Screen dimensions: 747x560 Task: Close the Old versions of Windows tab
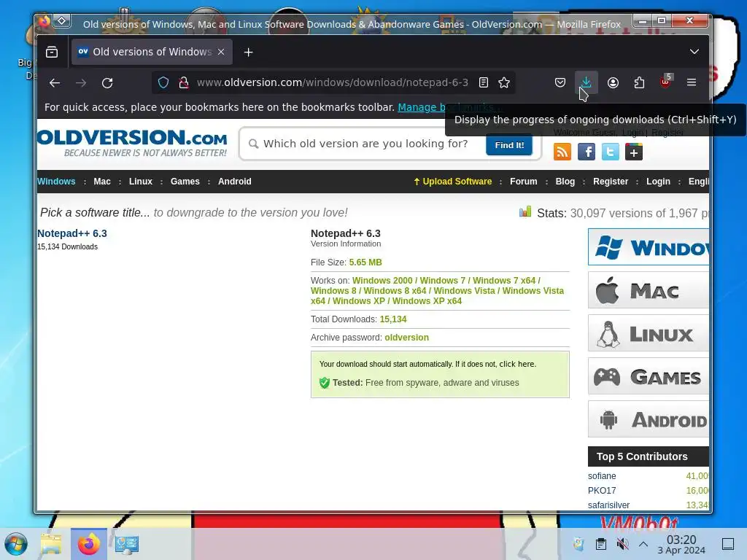pyautogui.click(x=221, y=52)
